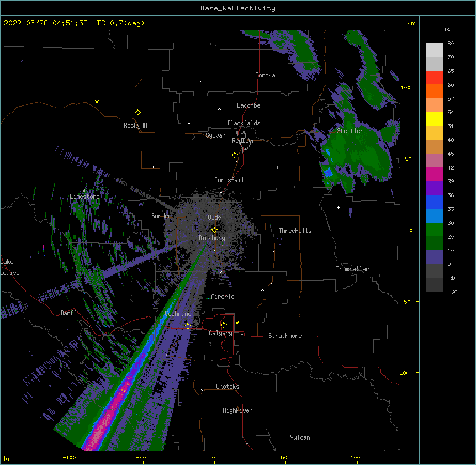Click the yellow radar site marker below Olds
The width and height of the screenshot is (476, 465).
tap(214, 230)
